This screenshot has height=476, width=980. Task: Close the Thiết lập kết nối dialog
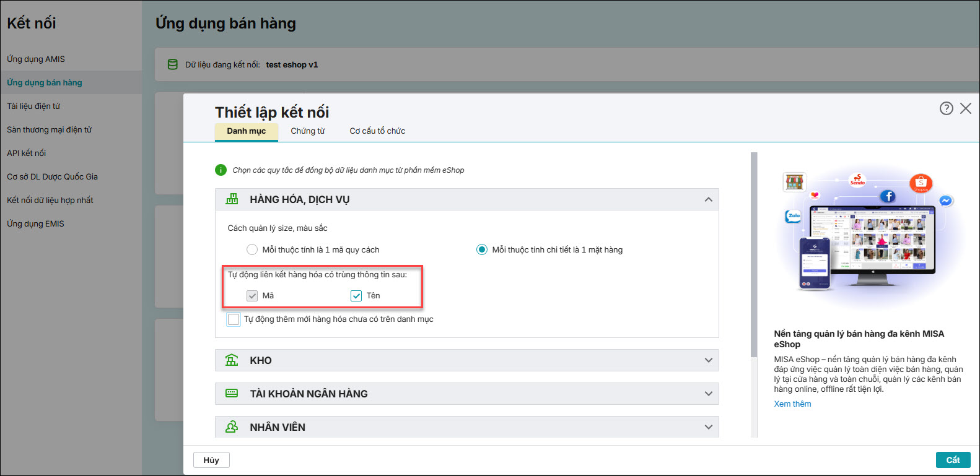[x=965, y=108]
